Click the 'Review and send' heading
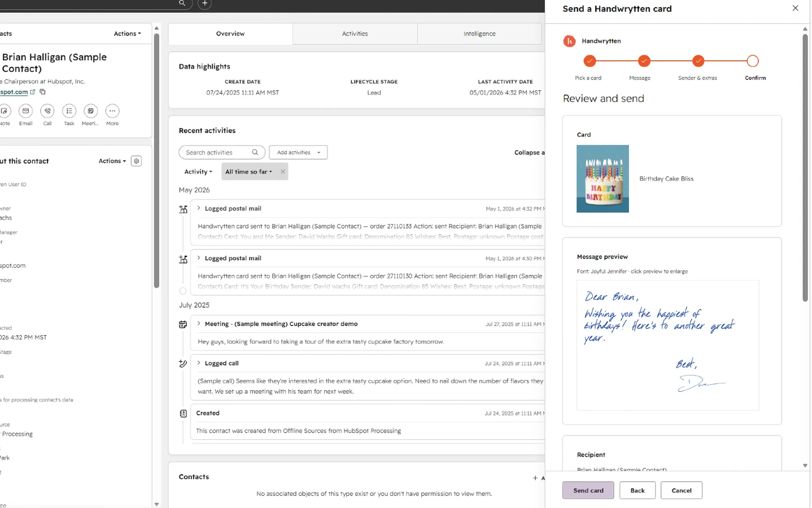 (603, 99)
